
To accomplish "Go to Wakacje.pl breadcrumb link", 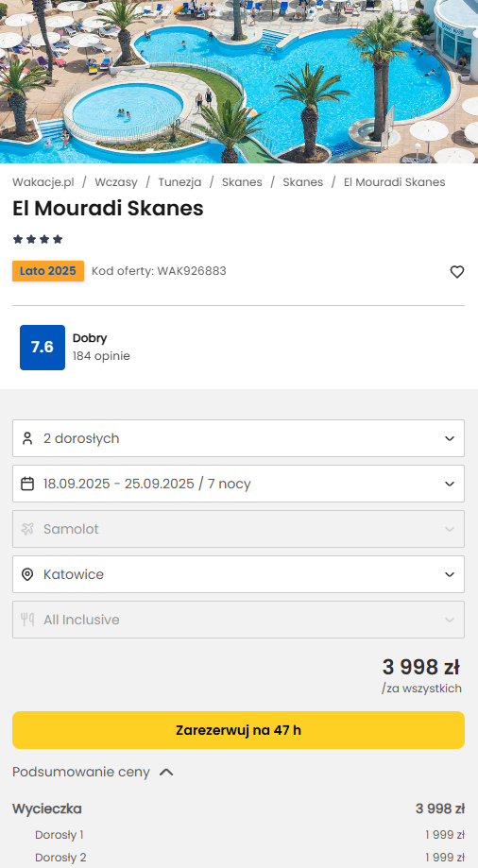I will click(x=43, y=182).
